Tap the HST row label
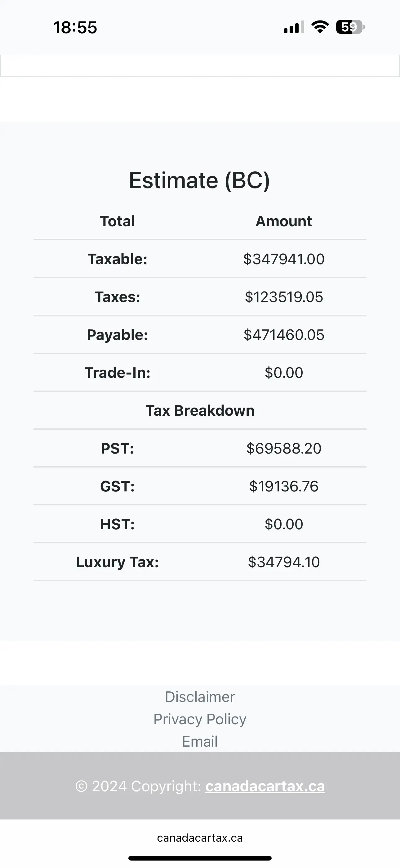This screenshot has width=400, height=868. point(117,524)
